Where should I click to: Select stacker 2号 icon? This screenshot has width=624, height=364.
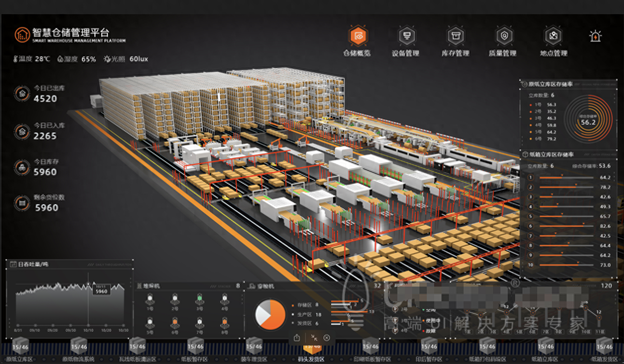pos(175,299)
